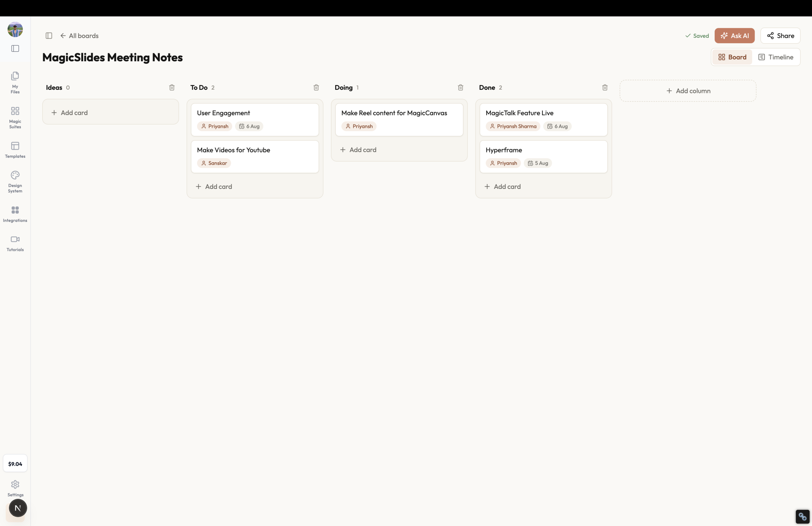Viewport: 812px width, 526px height.
Task: Delete the Doing column with its trash icon
Action: tap(461, 87)
